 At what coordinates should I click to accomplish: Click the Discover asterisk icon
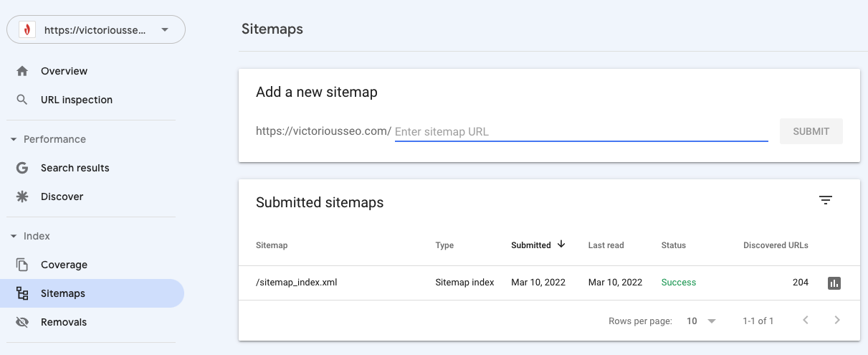tap(22, 197)
